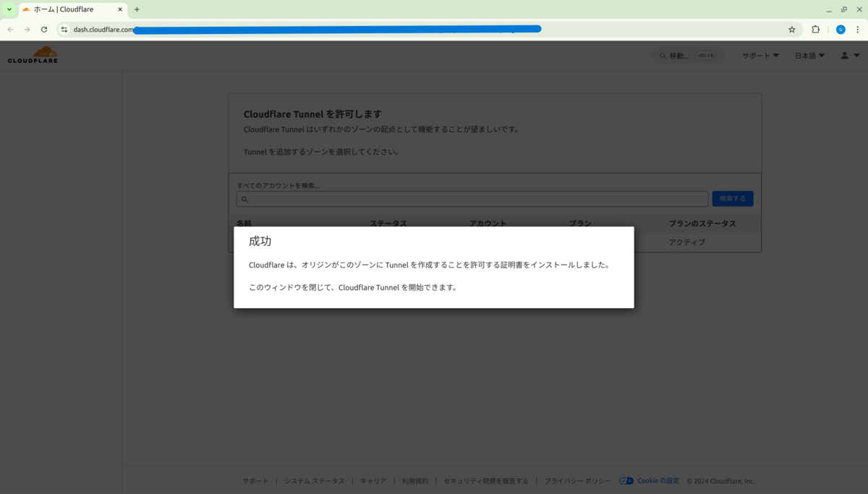Open a new browser tab
The width and height of the screenshot is (868, 494).
click(x=137, y=9)
